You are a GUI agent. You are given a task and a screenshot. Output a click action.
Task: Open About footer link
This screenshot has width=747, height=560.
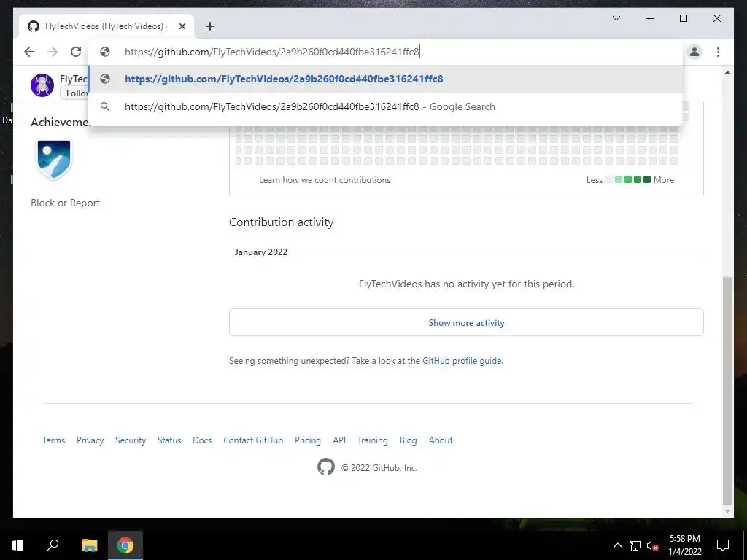(x=441, y=440)
